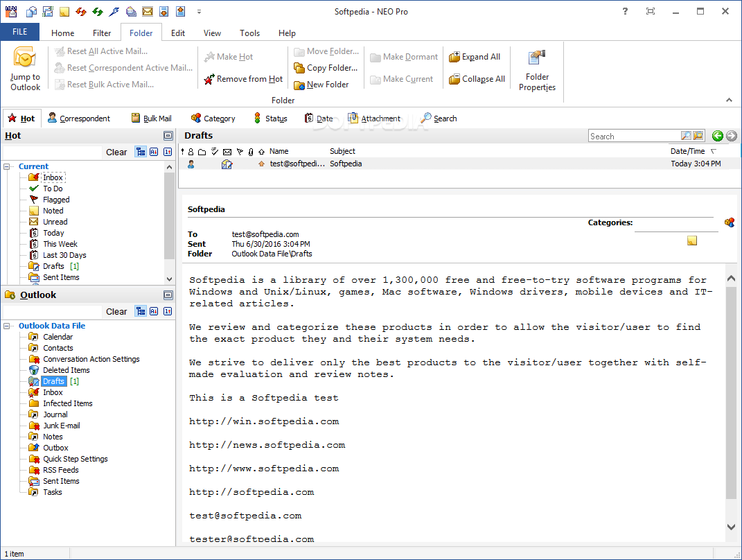Toggle Outlook pane maximize button
Screen dimensions: 742x560
click(x=168, y=295)
